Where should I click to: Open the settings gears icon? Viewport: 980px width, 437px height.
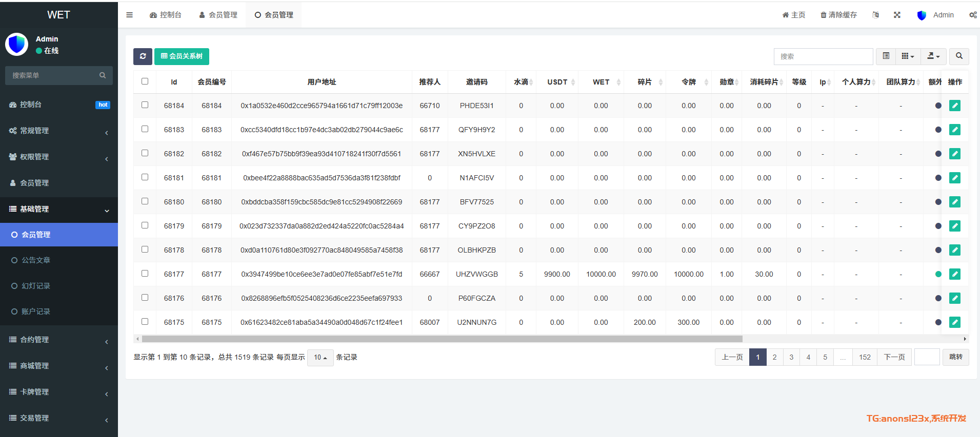pos(972,15)
